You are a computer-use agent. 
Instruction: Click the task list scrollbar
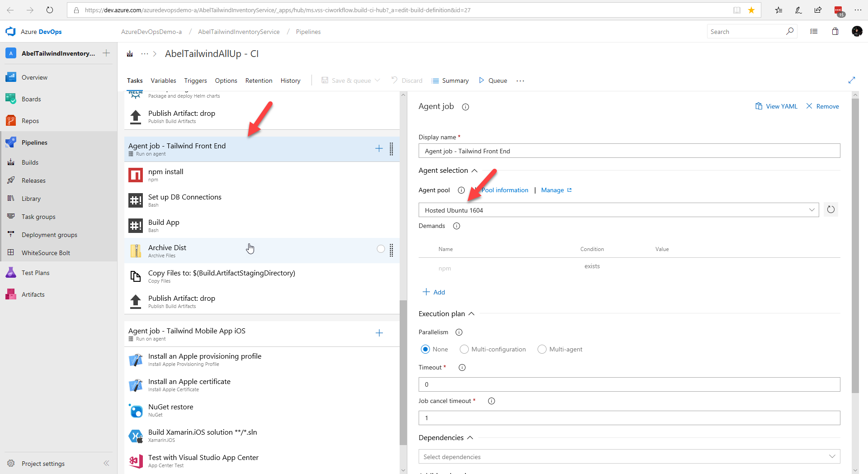(403, 373)
